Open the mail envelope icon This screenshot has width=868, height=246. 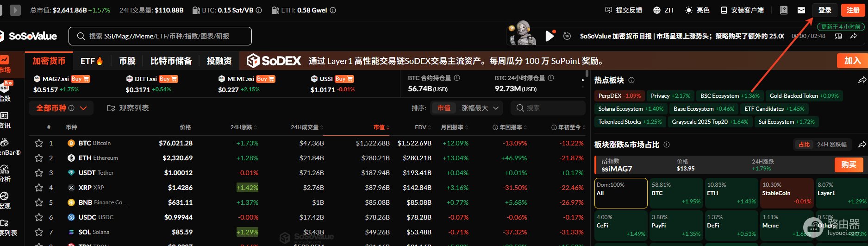(x=801, y=10)
